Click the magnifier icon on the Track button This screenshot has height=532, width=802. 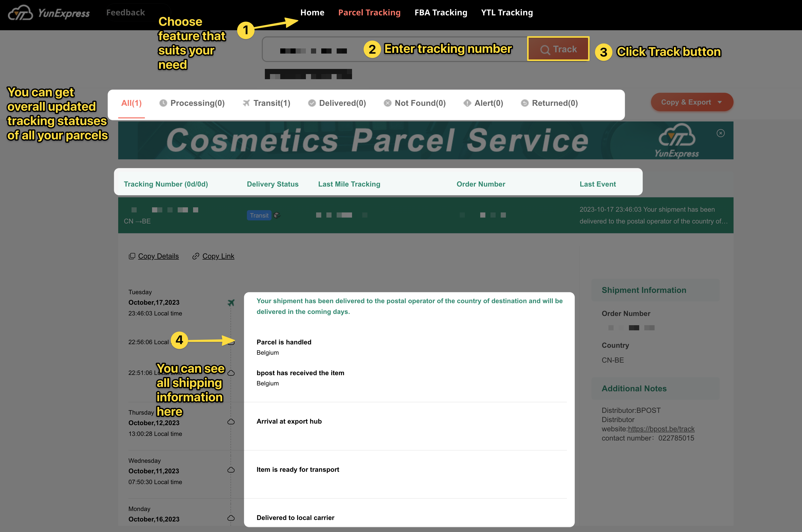click(x=545, y=50)
